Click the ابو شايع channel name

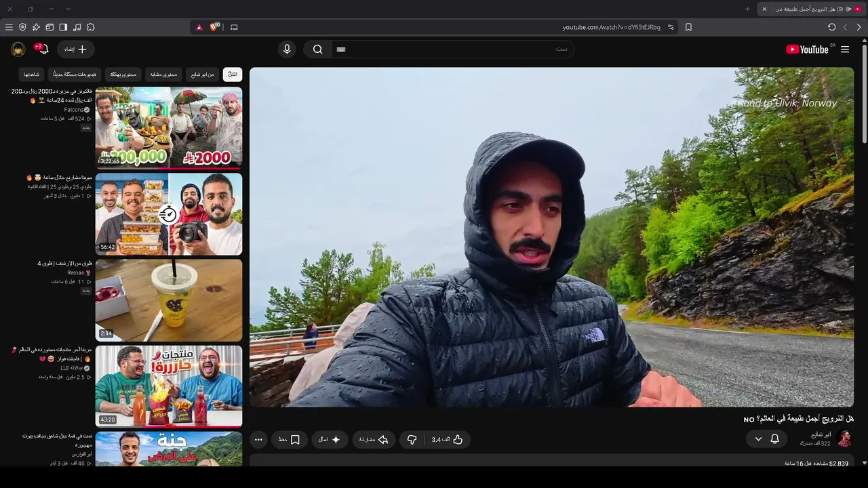point(821,434)
